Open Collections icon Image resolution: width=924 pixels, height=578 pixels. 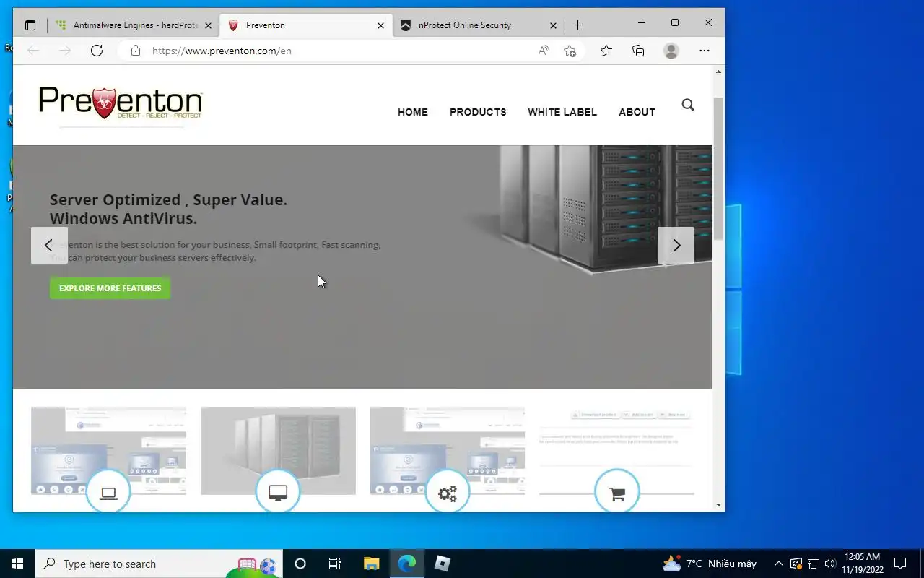coord(638,51)
